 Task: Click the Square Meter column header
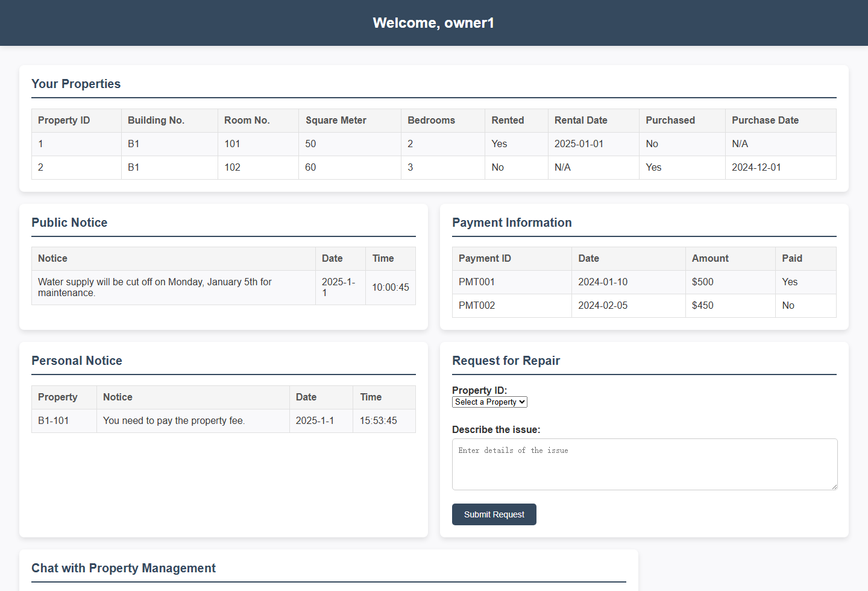click(350, 121)
